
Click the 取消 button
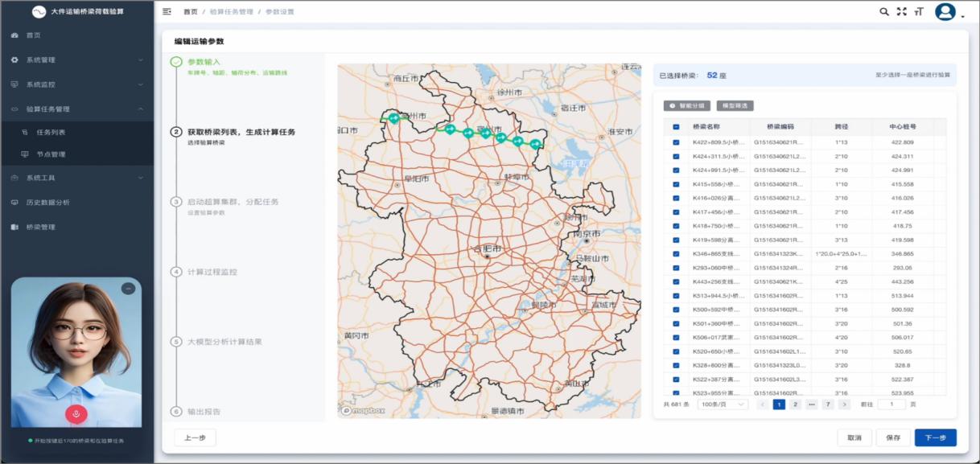coord(854,438)
